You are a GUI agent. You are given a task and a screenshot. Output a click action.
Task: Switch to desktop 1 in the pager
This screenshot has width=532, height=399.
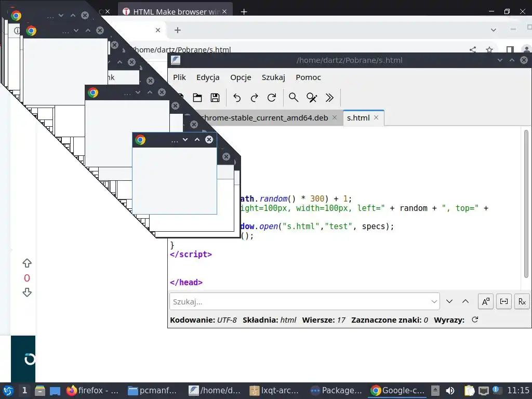click(24, 391)
